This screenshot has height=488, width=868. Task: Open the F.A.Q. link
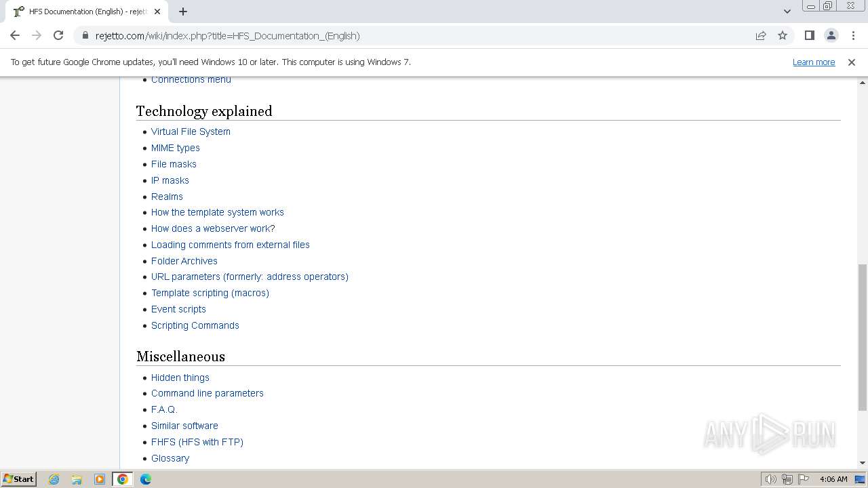click(164, 409)
